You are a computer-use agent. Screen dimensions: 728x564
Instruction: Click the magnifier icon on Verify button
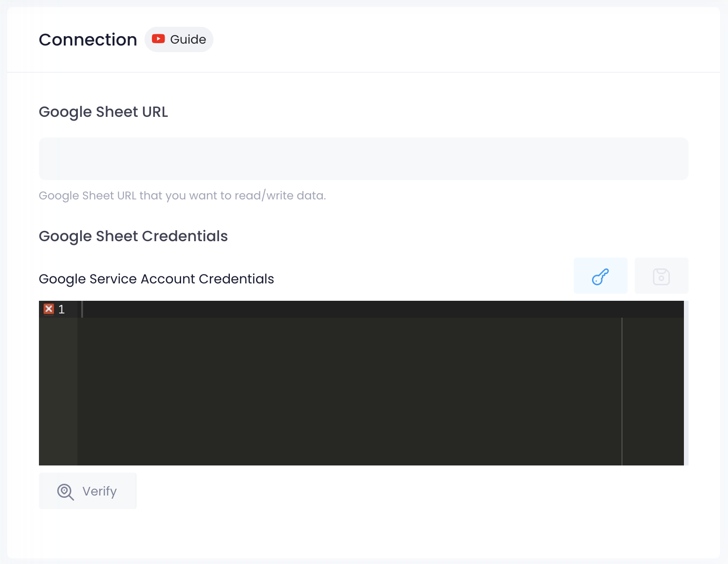(x=65, y=491)
